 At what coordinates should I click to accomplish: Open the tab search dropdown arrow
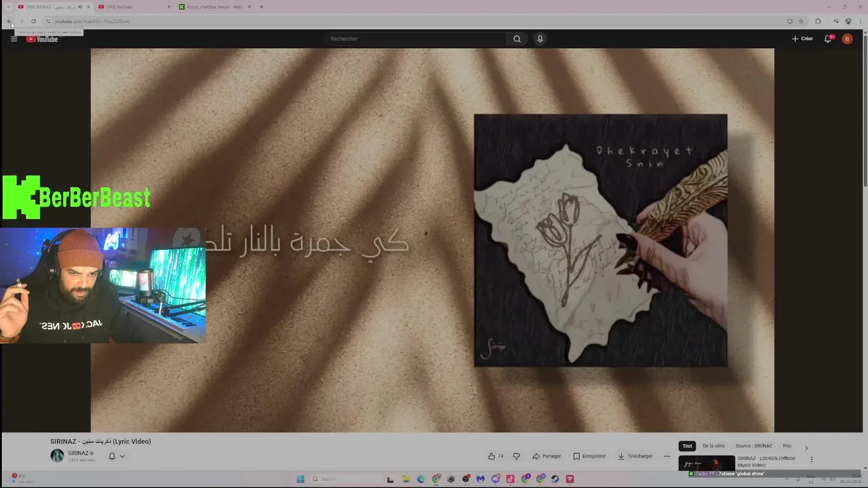(8, 7)
